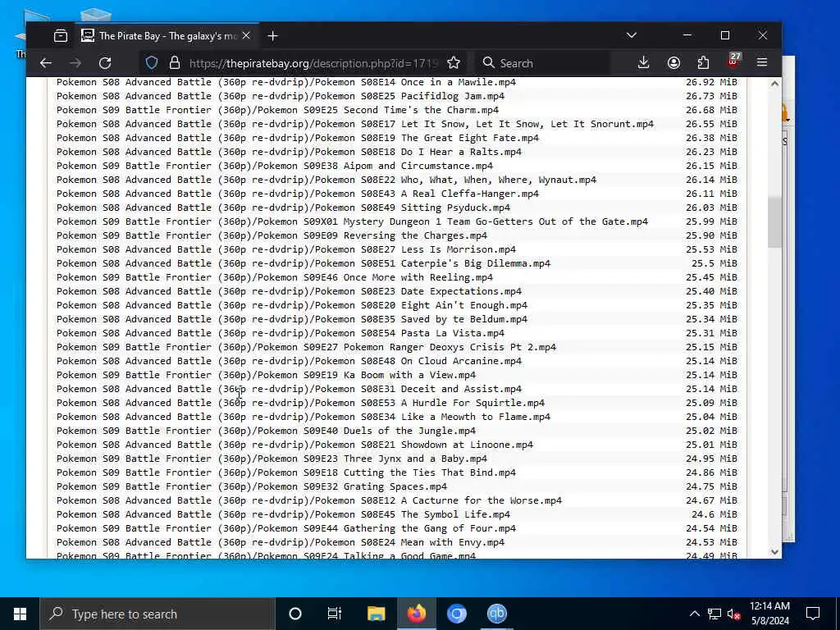Open the extensions puzzle icon
The width and height of the screenshot is (840, 630).
tap(703, 62)
